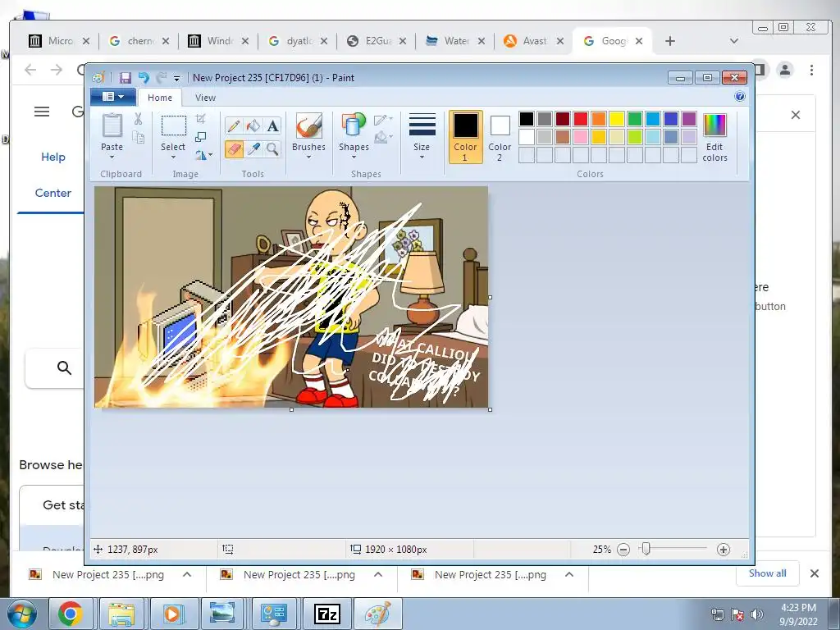This screenshot has height=630, width=840.
Task: Open Windows Media Player from taskbar
Action: (172, 614)
